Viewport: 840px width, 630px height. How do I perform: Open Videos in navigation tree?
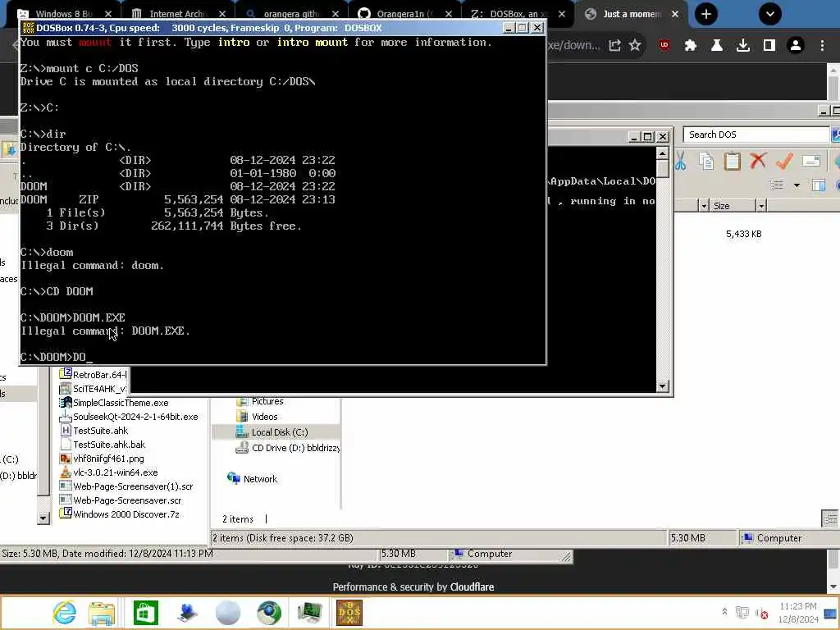(x=257, y=416)
